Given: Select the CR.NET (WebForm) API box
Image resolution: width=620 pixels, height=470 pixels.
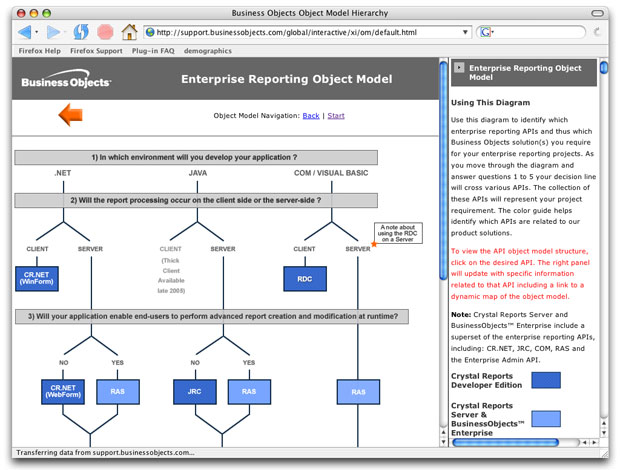Looking at the screenshot, I should coord(63,392).
